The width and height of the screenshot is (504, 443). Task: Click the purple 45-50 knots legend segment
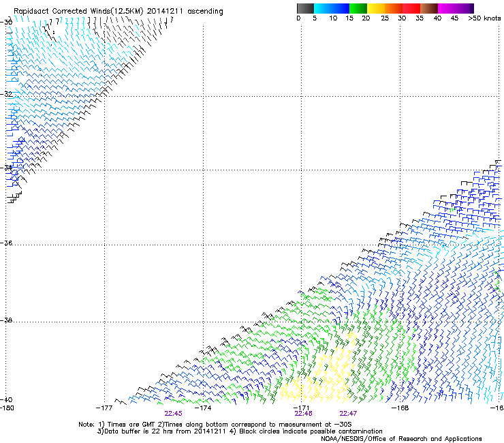pos(464,8)
